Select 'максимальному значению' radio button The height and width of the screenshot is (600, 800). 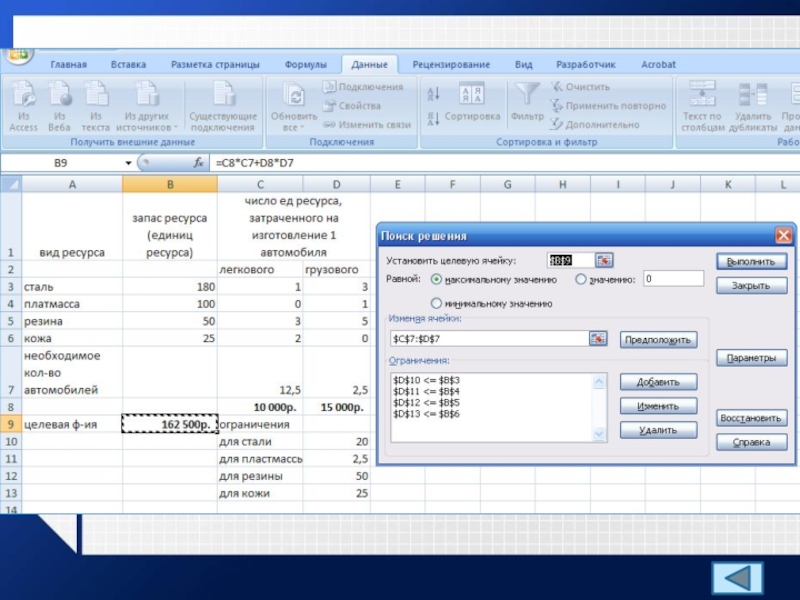pos(436,280)
